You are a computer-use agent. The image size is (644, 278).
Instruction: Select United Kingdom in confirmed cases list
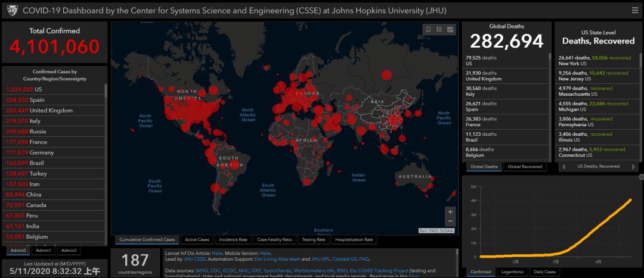(x=54, y=110)
